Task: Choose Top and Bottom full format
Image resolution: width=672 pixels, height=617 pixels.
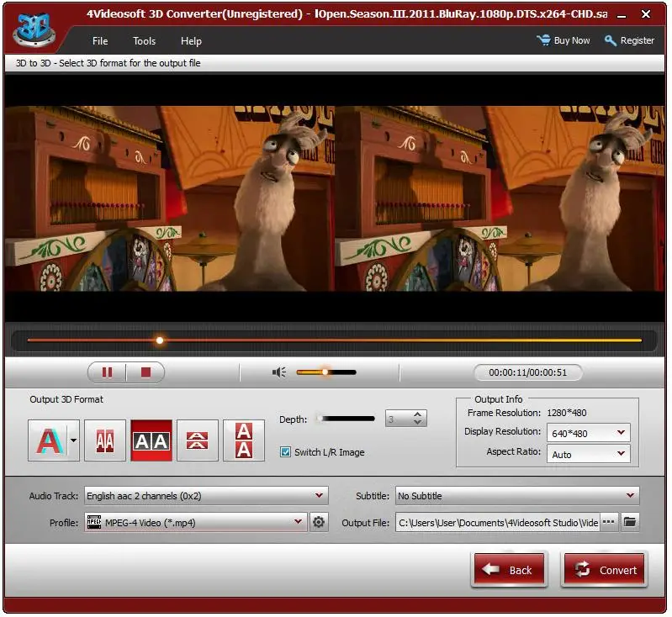Action: [x=244, y=440]
